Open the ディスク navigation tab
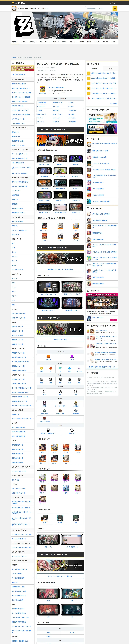This screenshot has height=644, width=129. [x=97, y=42]
